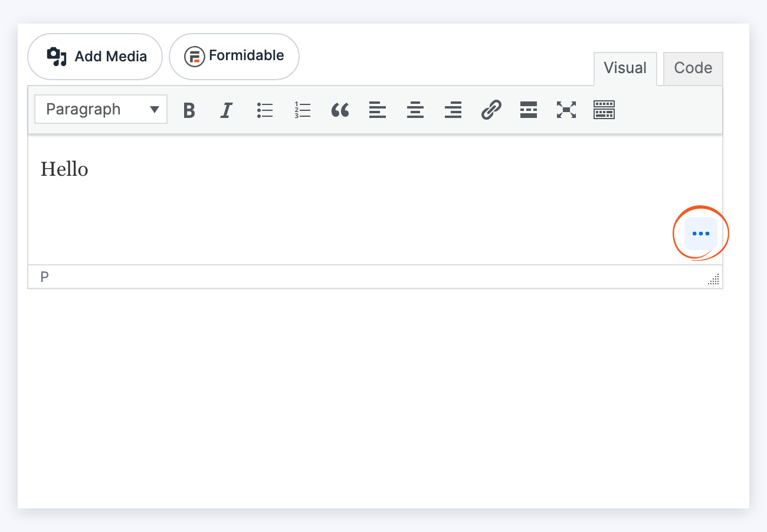
Task: Insert or edit link
Action: (x=491, y=110)
